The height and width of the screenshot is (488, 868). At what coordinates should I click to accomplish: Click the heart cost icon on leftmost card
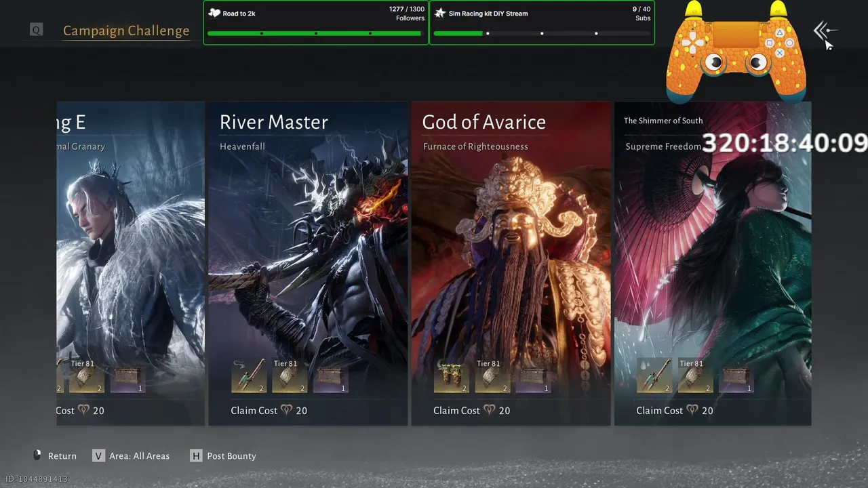click(84, 410)
